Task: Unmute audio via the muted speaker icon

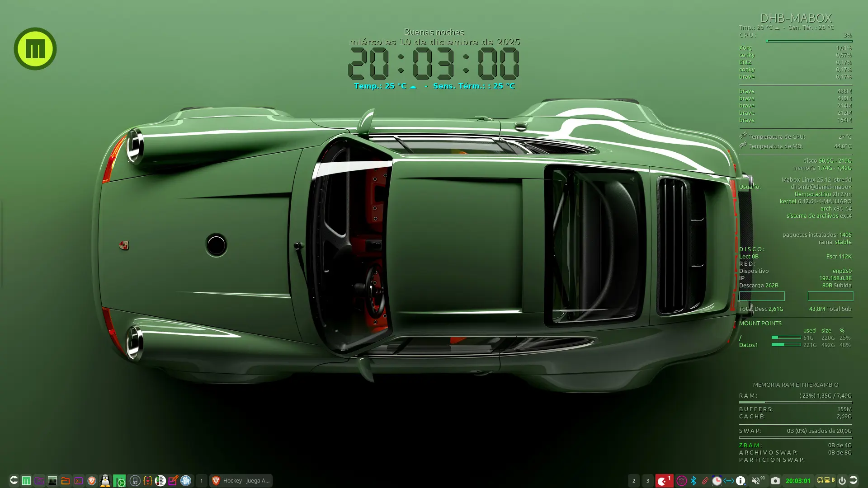Action: click(756, 481)
